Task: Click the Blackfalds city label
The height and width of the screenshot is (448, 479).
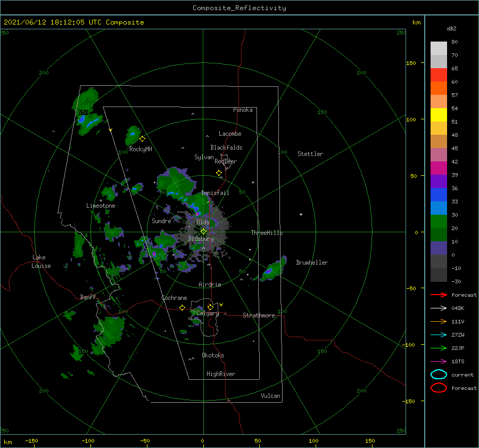Action: pos(226,148)
